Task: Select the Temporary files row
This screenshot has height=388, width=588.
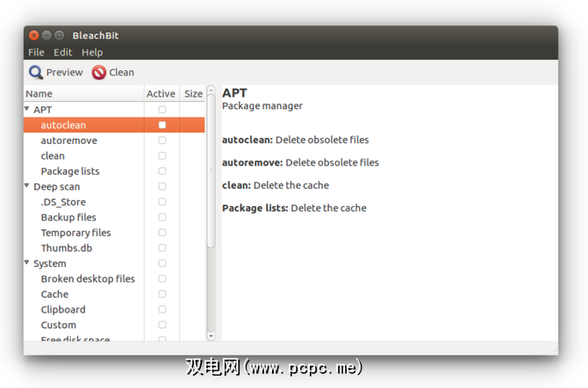Action: [114, 233]
